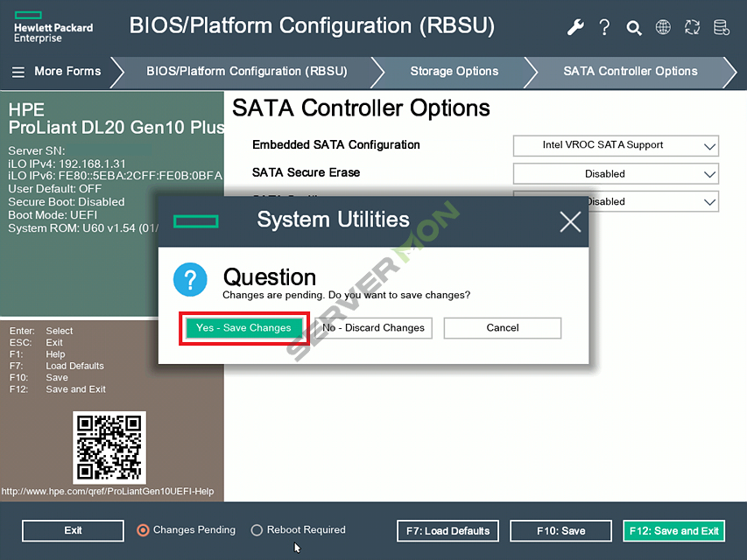Viewport: 747px width, 560px height.
Task: Open the help question mark icon
Action: pyautogui.click(x=604, y=27)
